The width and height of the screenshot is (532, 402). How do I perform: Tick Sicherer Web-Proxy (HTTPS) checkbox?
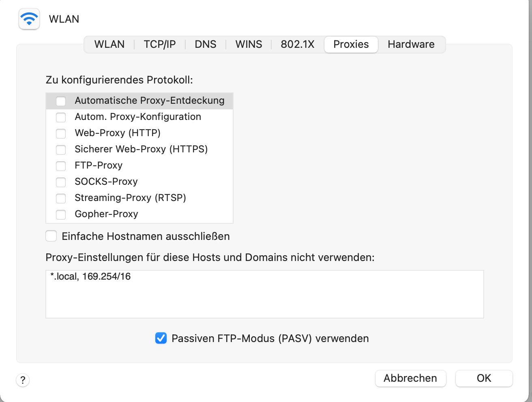61,150
